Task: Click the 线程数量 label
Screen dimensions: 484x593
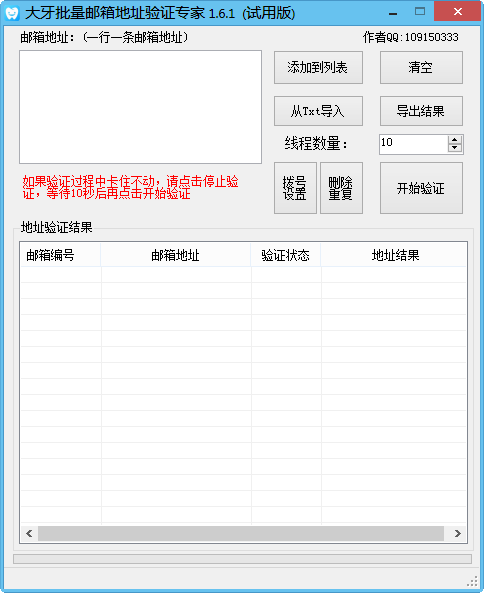Action: click(x=316, y=144)
